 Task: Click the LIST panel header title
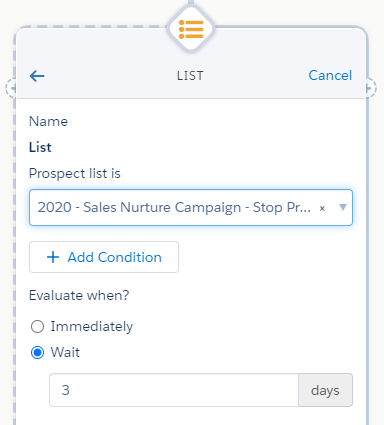(x=190, y=76)
